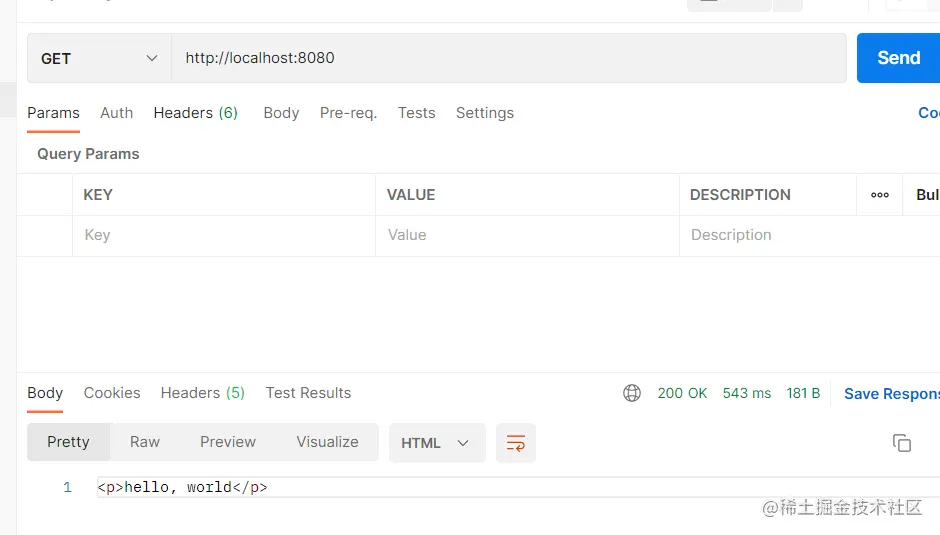940x535 pixels.
Task: Switch to Raw view
Action: tap(144, 442)
